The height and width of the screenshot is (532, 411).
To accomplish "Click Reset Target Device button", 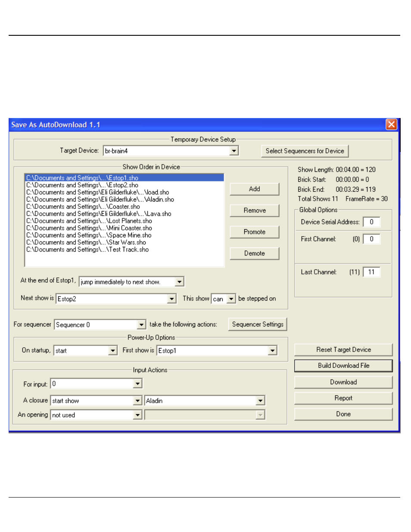I will [343, 350].
